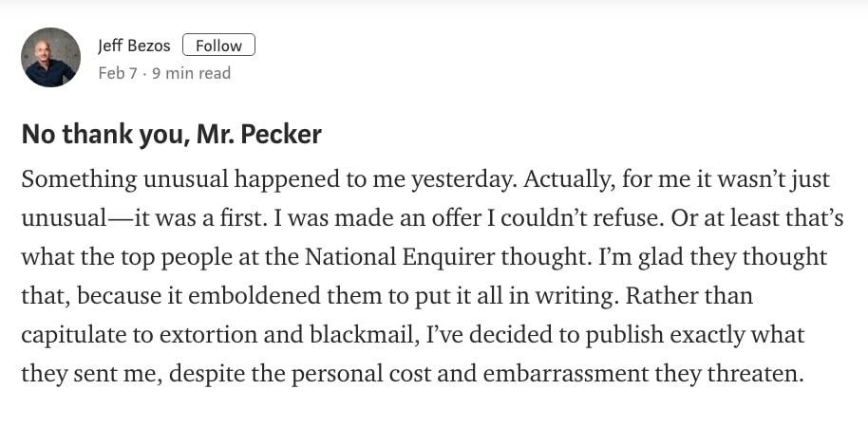
Task: Click the Follow button beside author name
Action: click(x=218, y=46)
